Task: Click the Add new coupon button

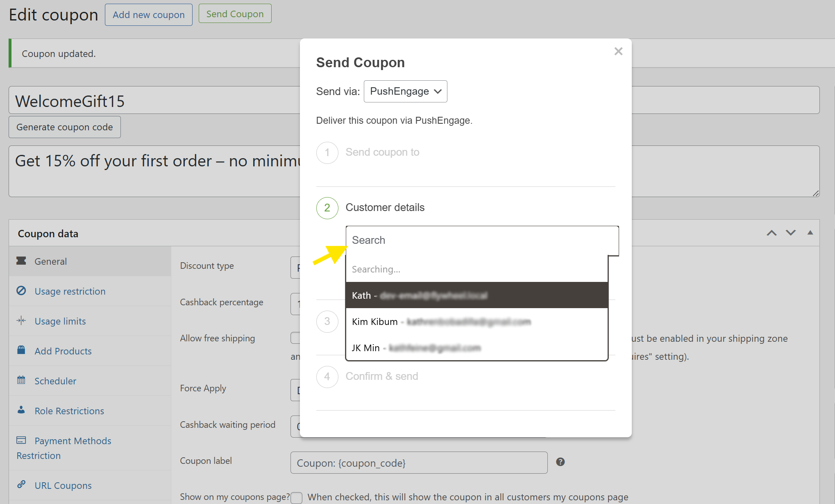Action: tap(149, 15)
